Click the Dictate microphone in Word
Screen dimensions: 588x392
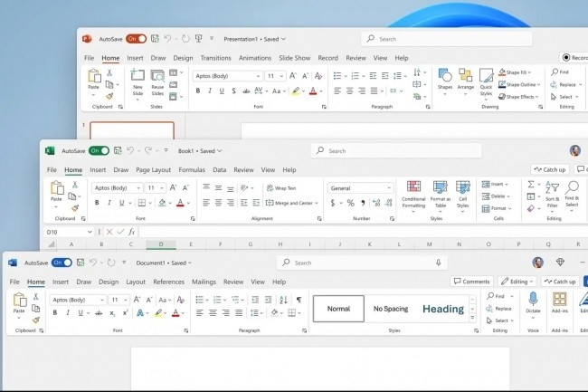[533, 300]
